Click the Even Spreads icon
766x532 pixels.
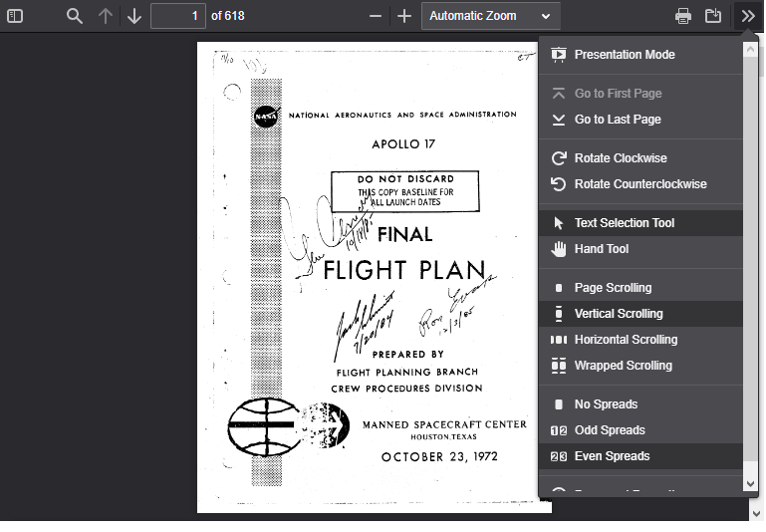[559, 456]
